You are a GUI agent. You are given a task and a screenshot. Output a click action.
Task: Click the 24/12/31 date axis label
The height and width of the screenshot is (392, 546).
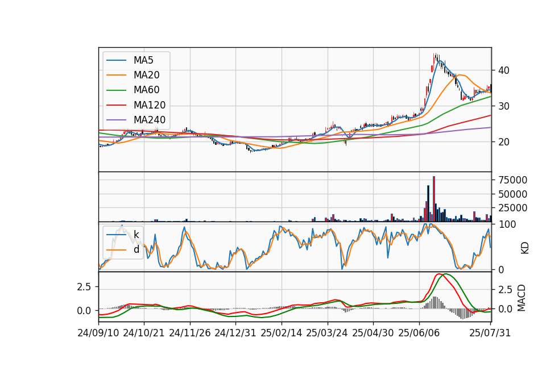235,333
